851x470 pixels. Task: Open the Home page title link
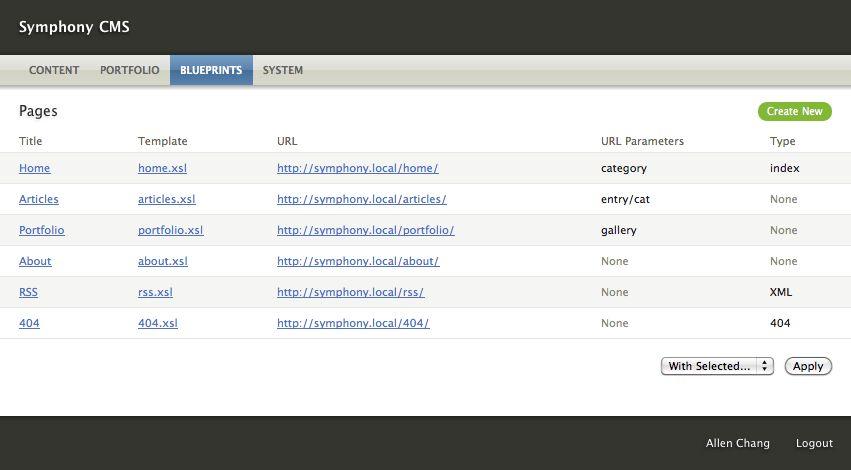34,168
